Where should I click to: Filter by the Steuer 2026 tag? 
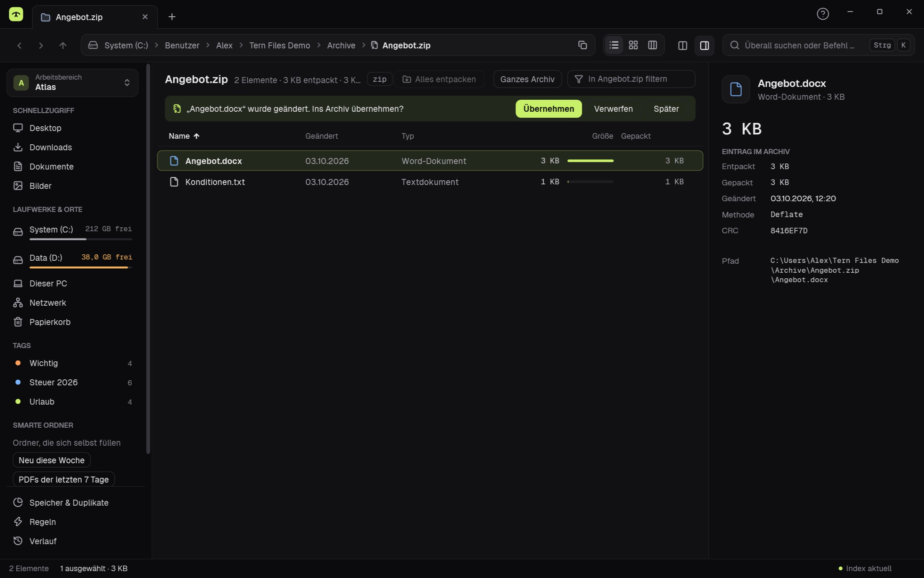[73, 382]
